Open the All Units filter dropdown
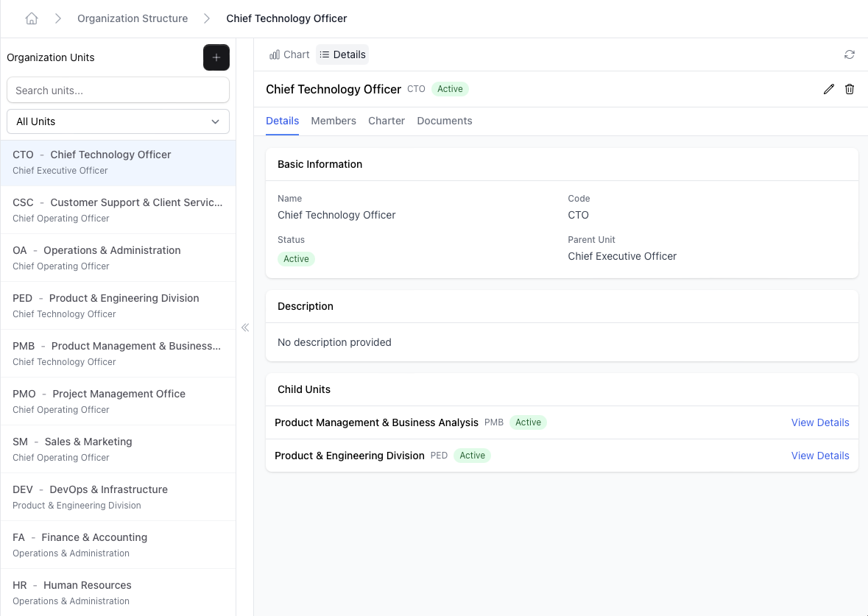The height and width of the screenshot is (616, 868). (118, 121)
